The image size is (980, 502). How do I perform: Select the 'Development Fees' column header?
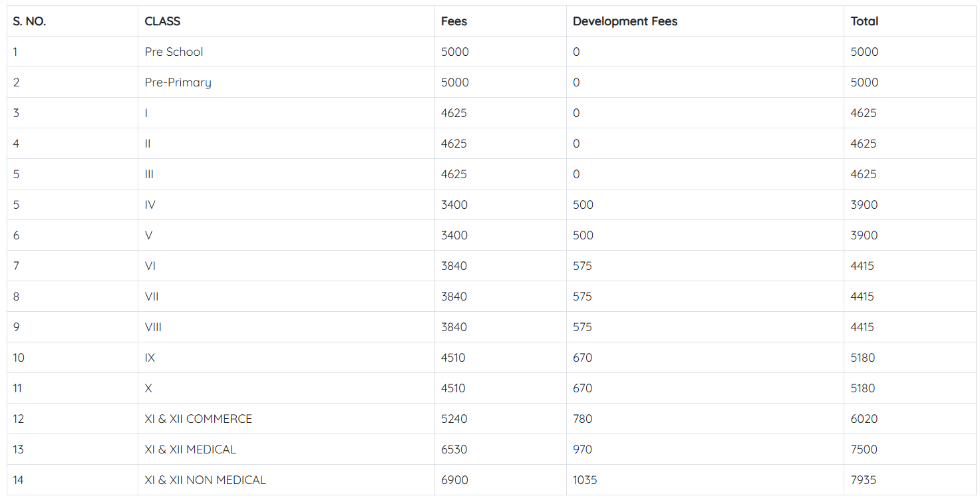click(x=625, y=21)
